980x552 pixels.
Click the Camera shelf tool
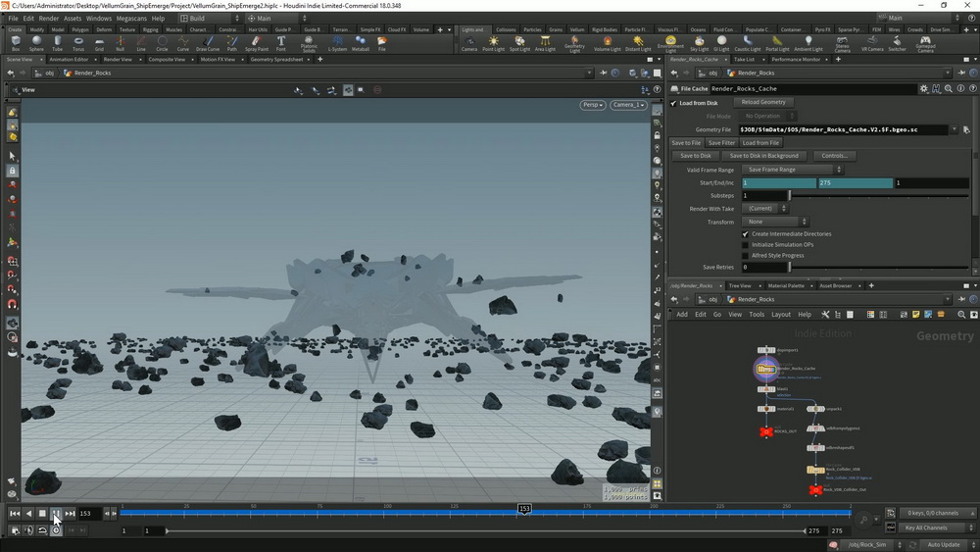tap(468, 43)
